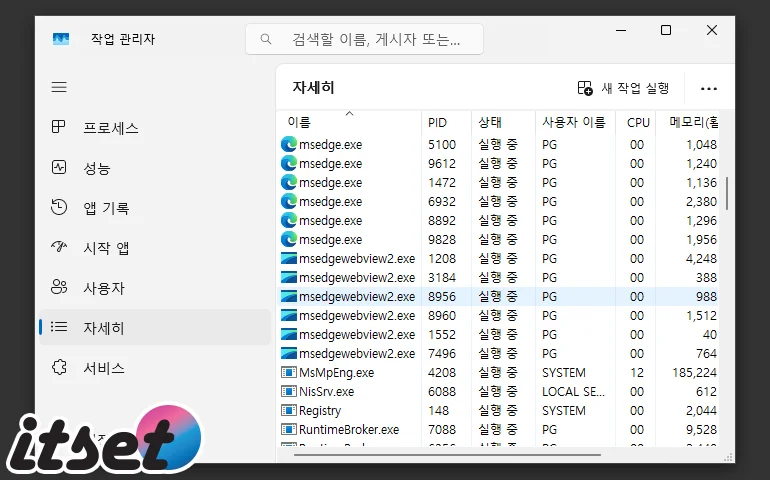Click memory value 2,380

click(701, 202)
